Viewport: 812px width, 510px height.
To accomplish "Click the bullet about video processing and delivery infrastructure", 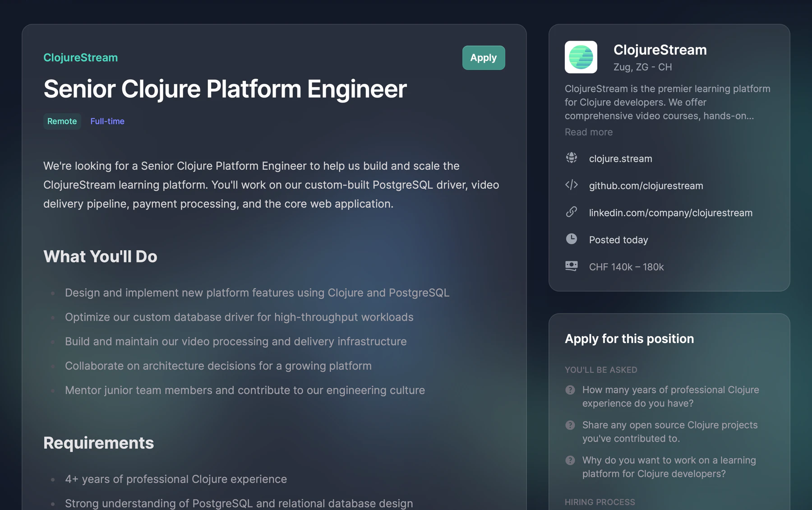I will click(235, 342).
